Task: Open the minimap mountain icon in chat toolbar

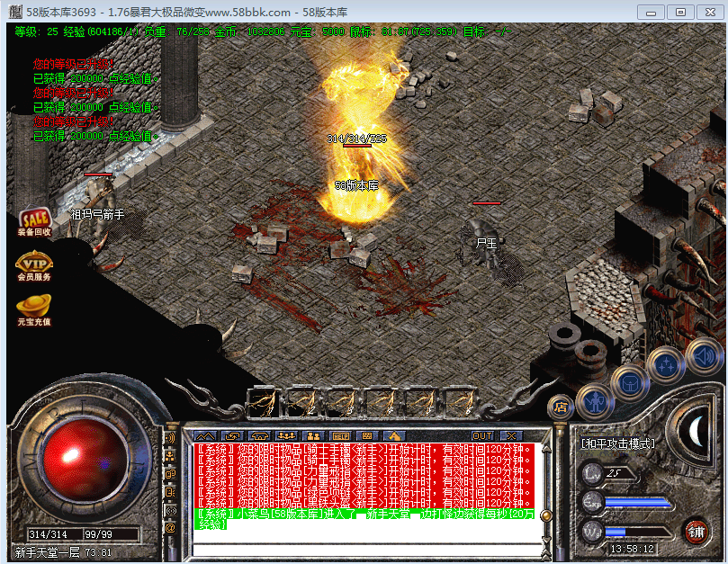Action: 205,436
